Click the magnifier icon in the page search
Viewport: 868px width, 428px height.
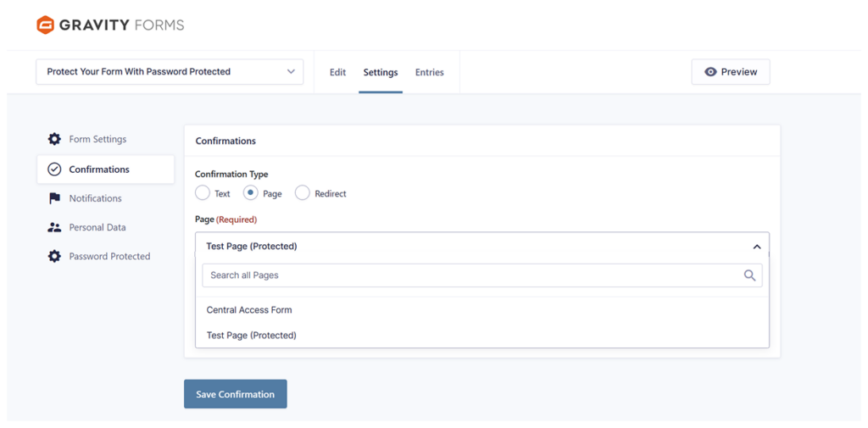coord(749,275)
